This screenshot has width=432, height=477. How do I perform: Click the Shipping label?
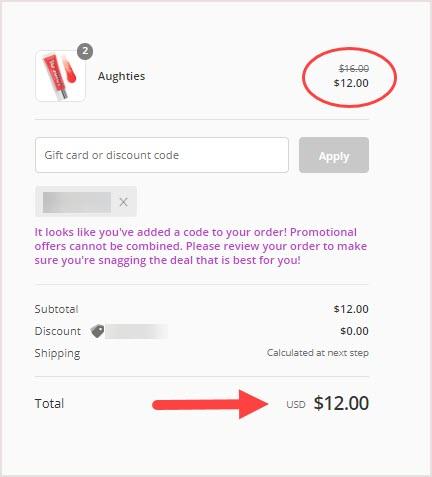tap(57, 353)
